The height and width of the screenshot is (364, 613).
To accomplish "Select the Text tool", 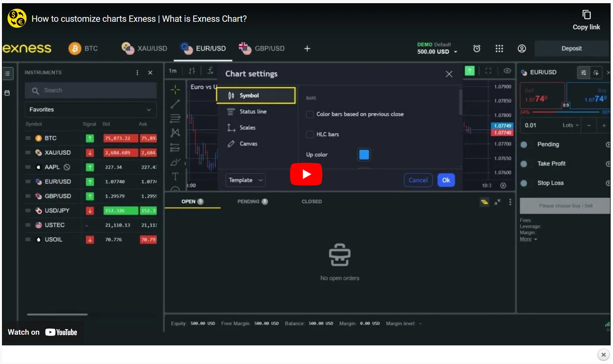I will pyautogui.click(x=175, y=176).
